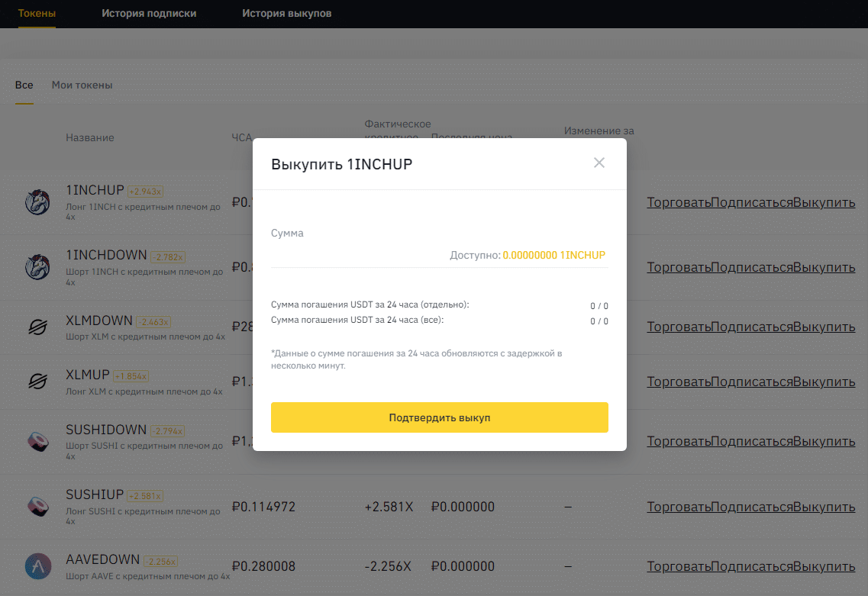Click the AAVEDOWN token icon
The width and height of the screenshot is (868, 596).
[37, 566]
